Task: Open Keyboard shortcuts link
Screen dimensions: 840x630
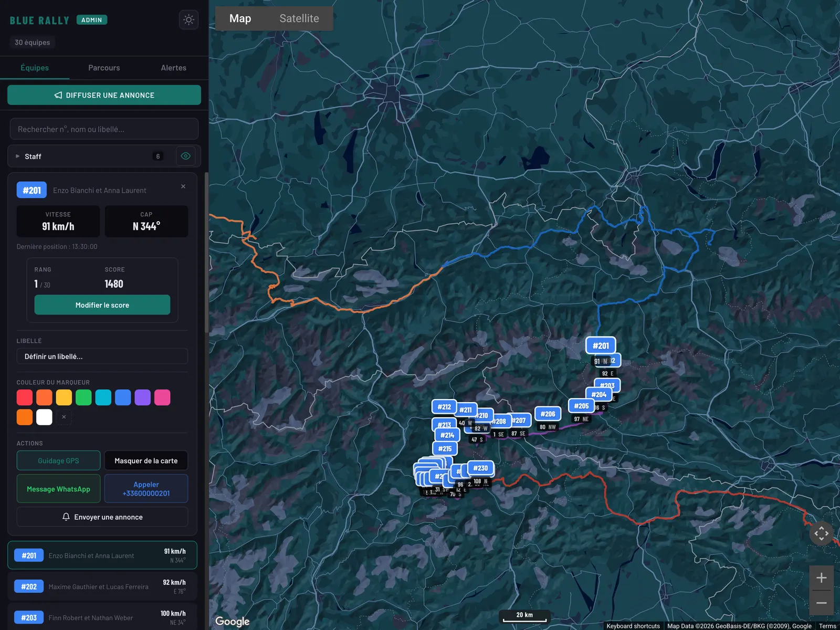Action: pyautogui.click(x=633, y=626)
